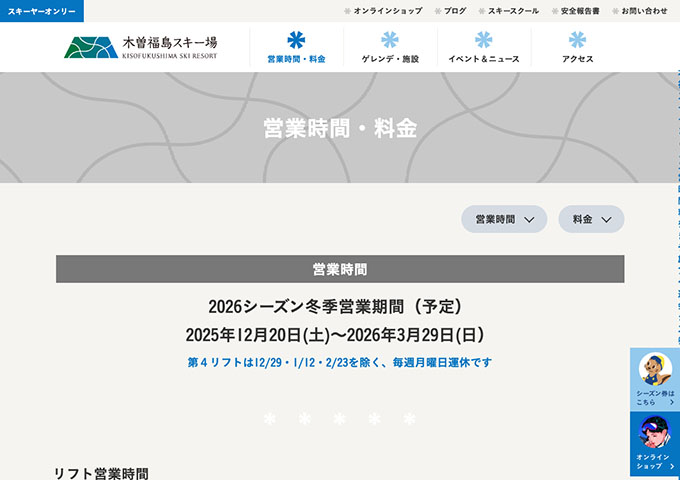Click the シーズン券はこちら text in the side banner
Screen dimensions: 680x480
coord(655,398)
